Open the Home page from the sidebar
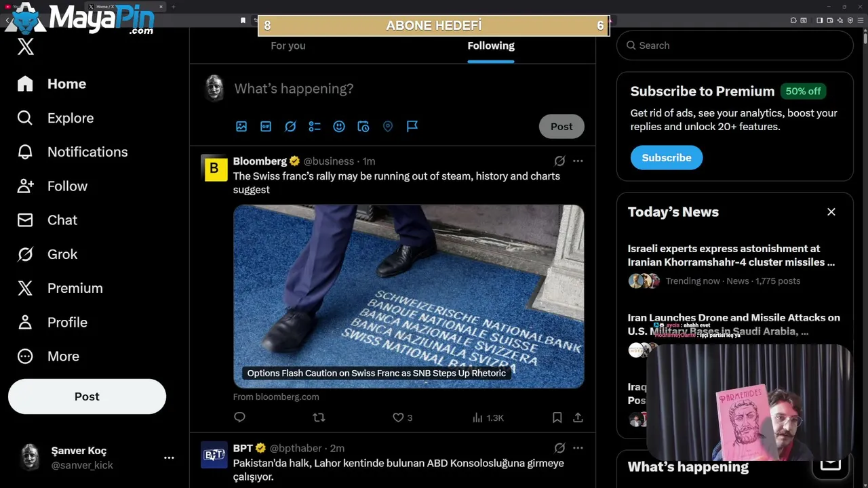This screenshot has height=488, width=868. coord(52,84)
